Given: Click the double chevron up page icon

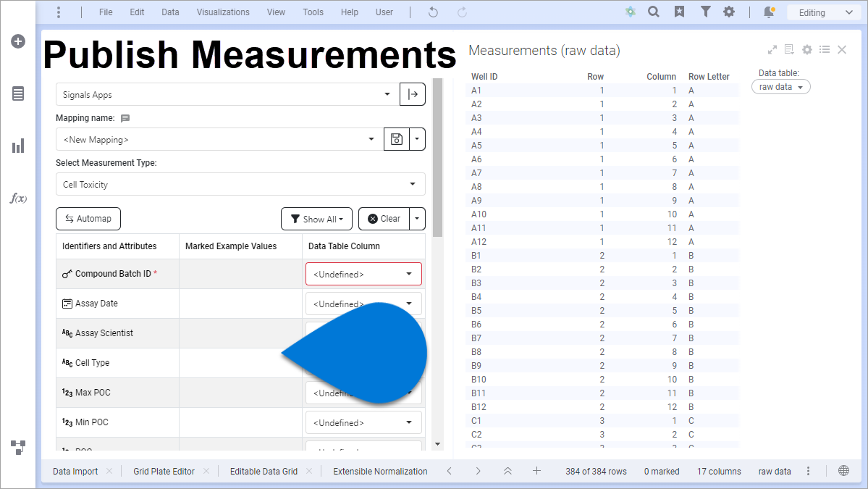Looking at the screenshot, I should [507, 471].
